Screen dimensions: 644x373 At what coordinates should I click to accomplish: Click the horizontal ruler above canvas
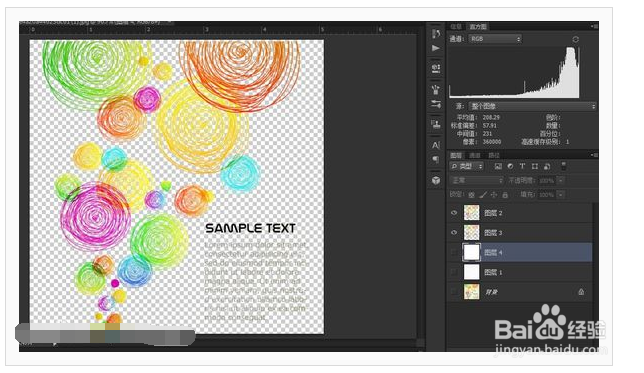pos(222,30)
